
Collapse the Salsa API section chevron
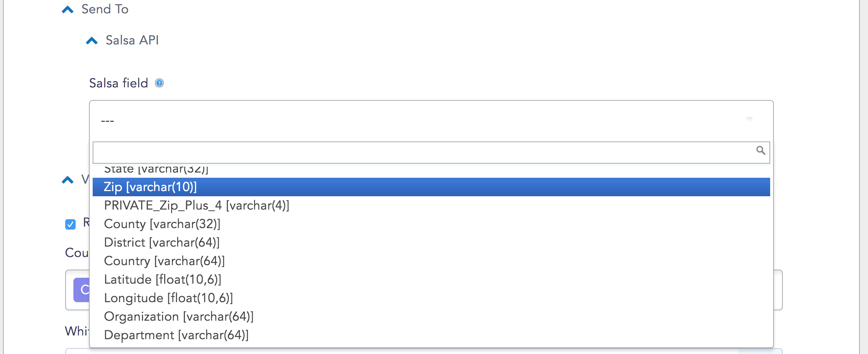coord(92,40)
